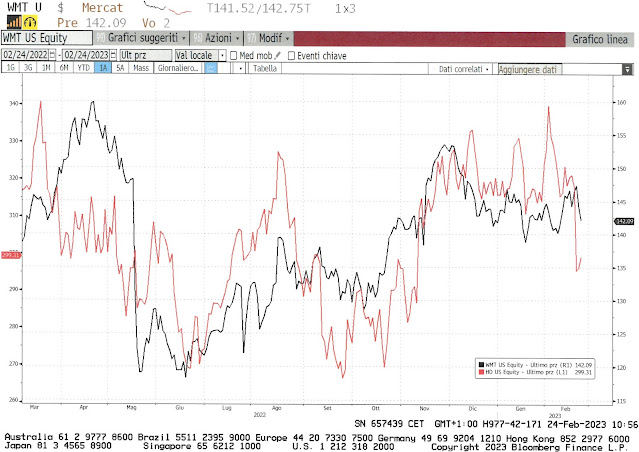Click the Ult prz field
639x452 pixels.
pos(145,55)
